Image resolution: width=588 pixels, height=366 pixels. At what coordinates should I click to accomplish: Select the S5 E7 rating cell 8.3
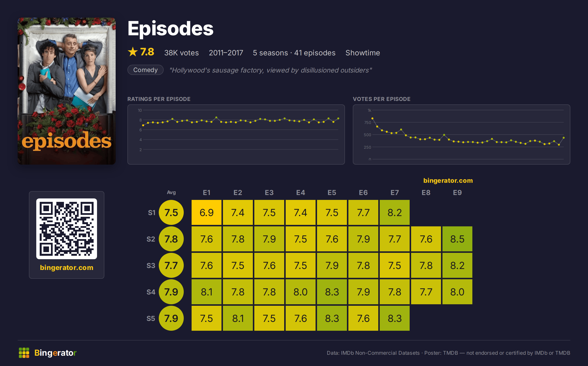click(395, 318)
